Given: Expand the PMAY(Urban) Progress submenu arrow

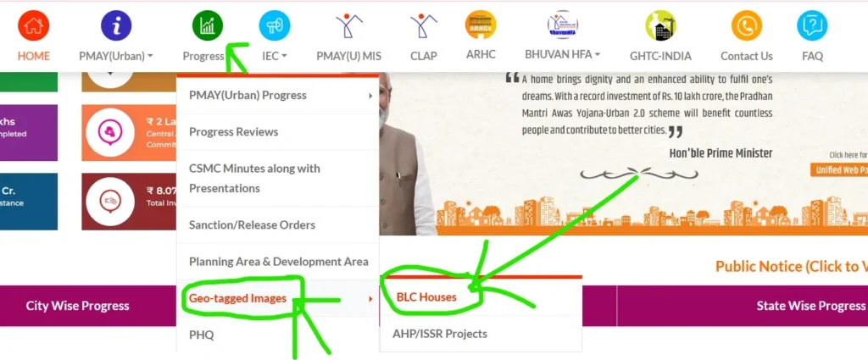Looking at the screenshot, I should [370, 96].
